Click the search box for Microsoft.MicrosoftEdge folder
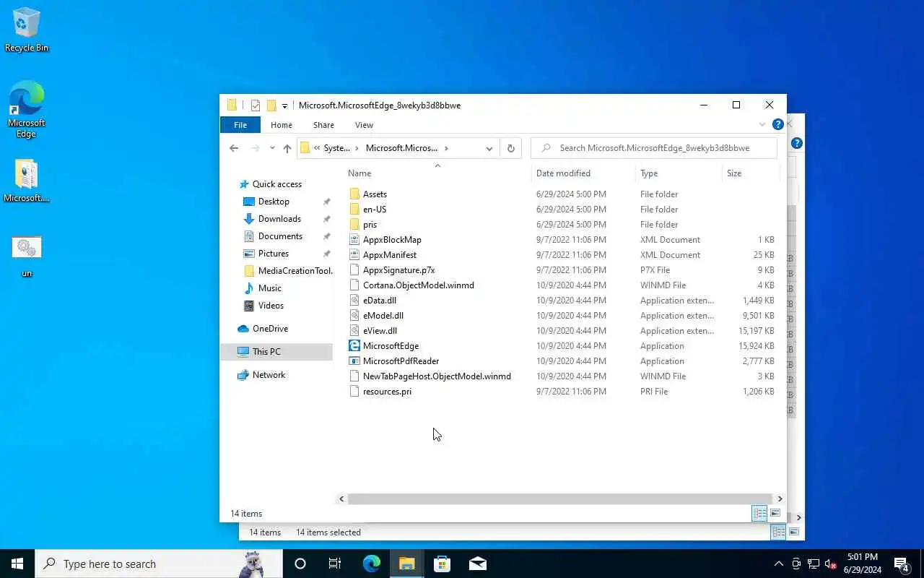The width and height of the screenshot is (924, 578). 654,148
